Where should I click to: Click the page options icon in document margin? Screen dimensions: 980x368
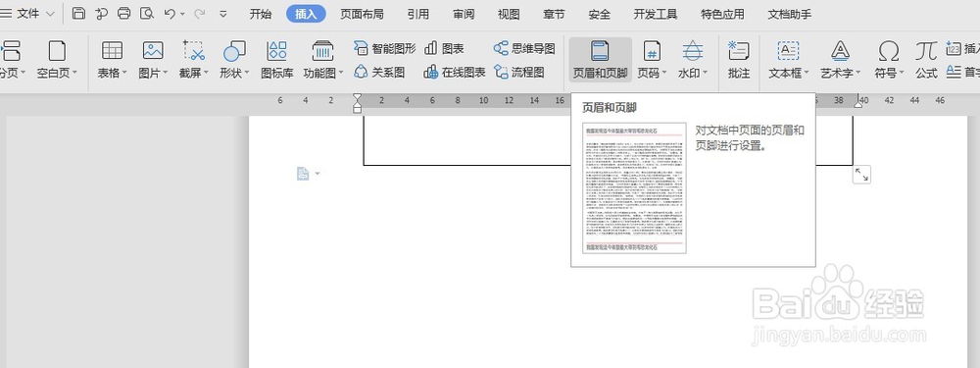[x=303, y=174]
